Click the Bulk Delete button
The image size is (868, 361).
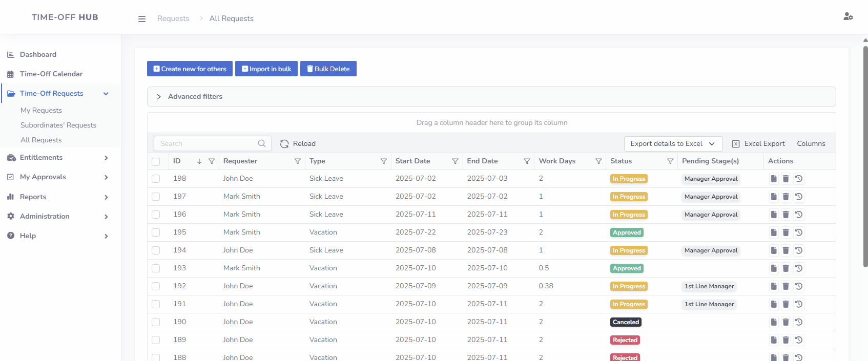point(328,69)
